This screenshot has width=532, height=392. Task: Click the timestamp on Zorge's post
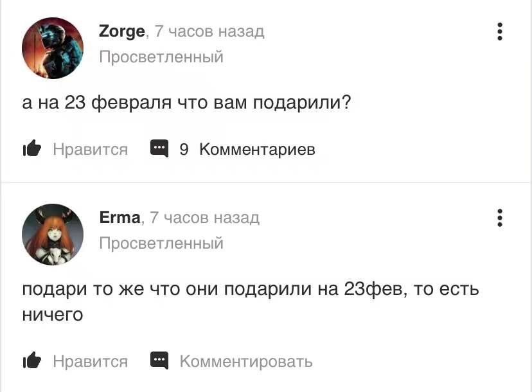[x=209, y=31]
